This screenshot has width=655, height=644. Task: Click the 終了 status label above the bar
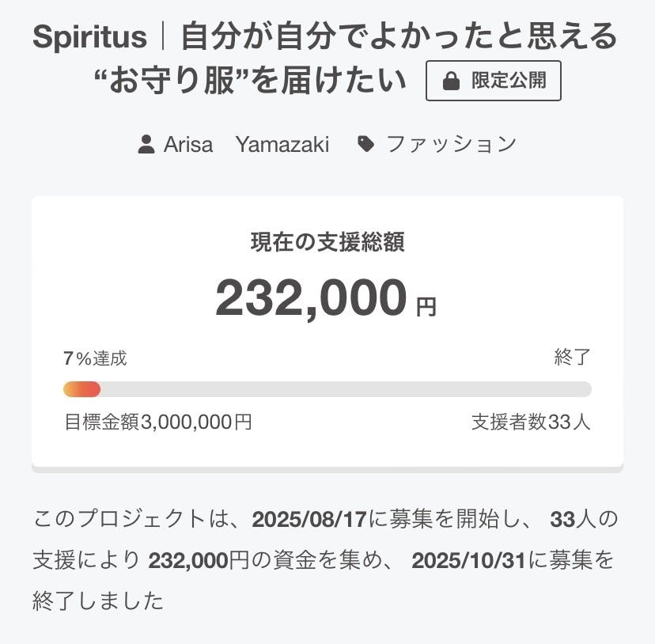(x=572, y=358)
